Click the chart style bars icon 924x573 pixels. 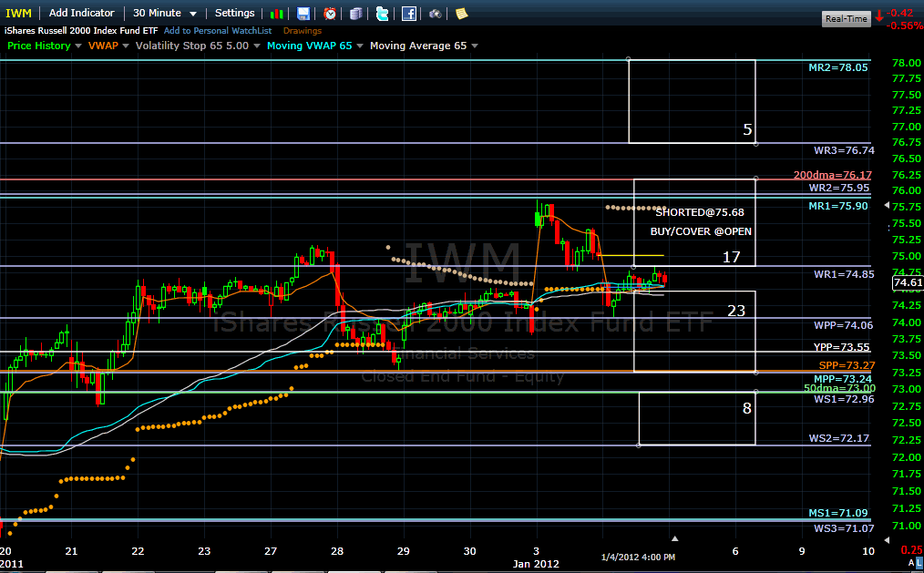pyautogui.click(x=276, y=14)
